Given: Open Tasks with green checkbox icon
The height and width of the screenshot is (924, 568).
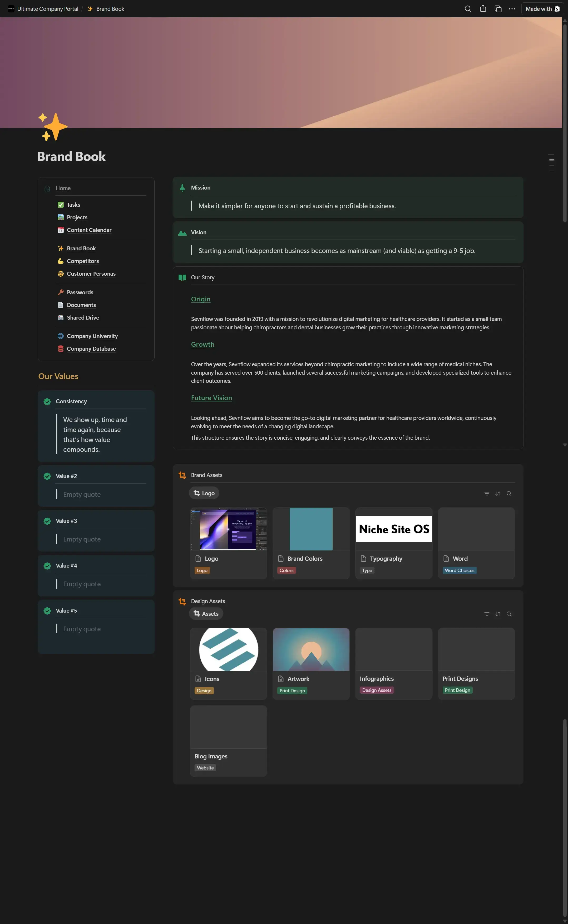Looking at the screenshot, I should [x=73, y=205].
